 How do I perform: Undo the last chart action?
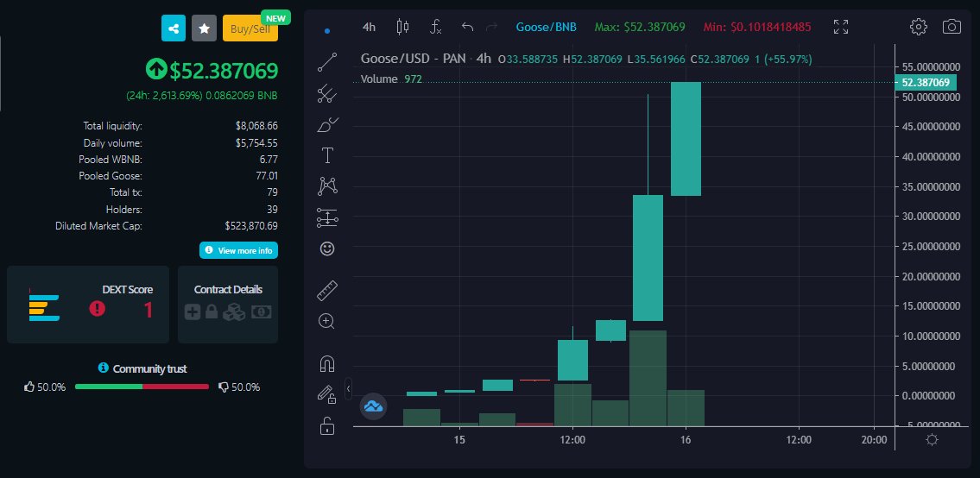tap(467, 27)
